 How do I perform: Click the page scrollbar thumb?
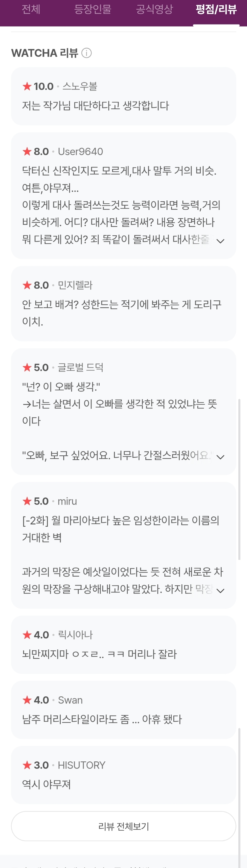tap(239, 478)
